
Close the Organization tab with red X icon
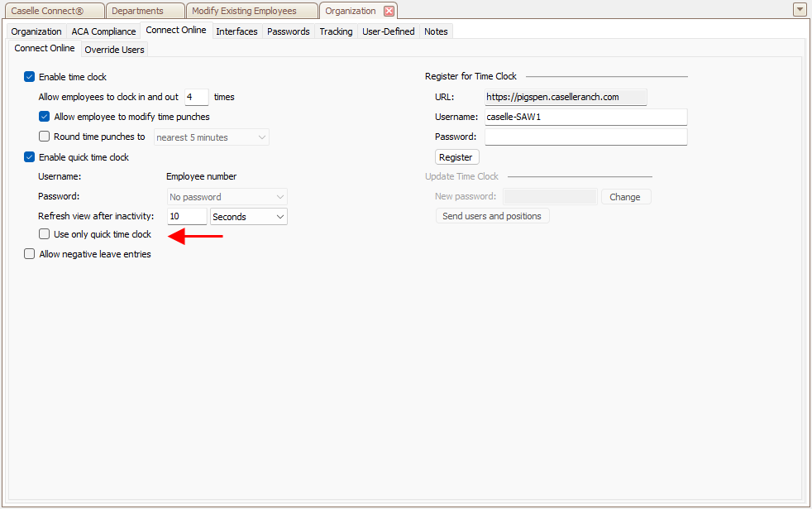(389, 11)
